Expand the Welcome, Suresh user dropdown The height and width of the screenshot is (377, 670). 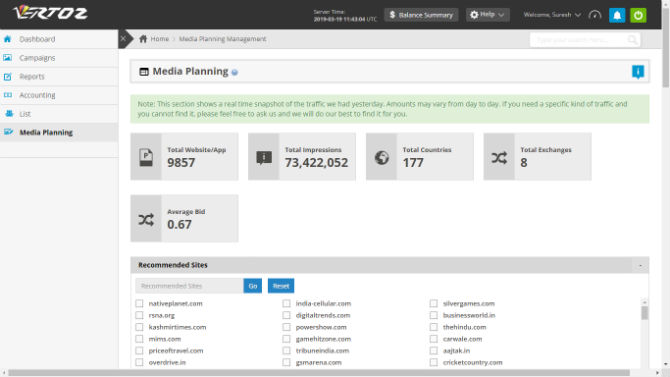point(552,15)
